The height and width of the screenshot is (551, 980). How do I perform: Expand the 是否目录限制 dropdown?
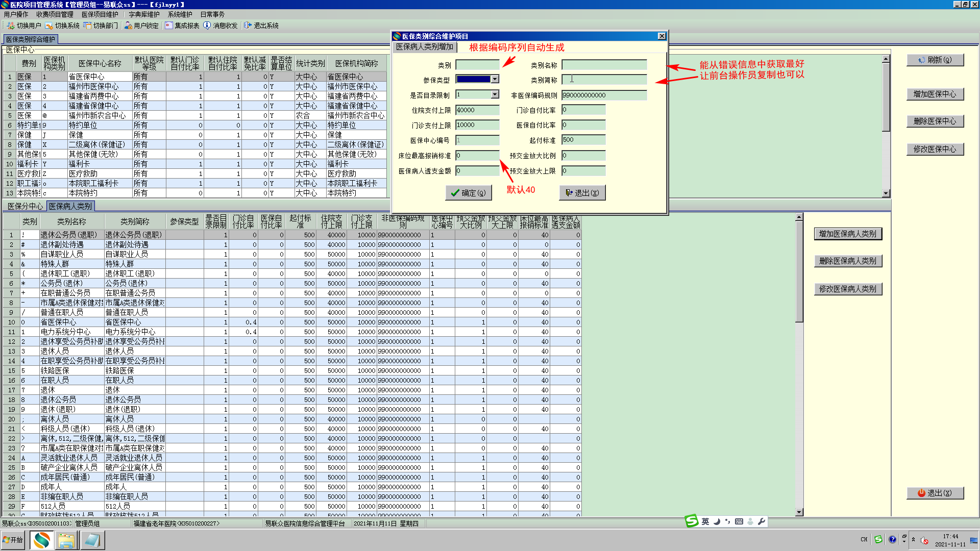coord(495,95)
